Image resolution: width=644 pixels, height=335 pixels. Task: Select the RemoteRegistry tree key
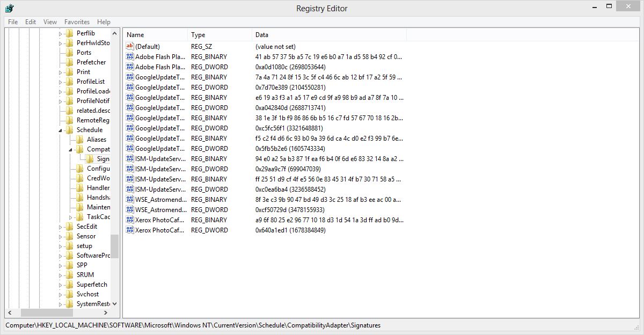coord(93,120)
